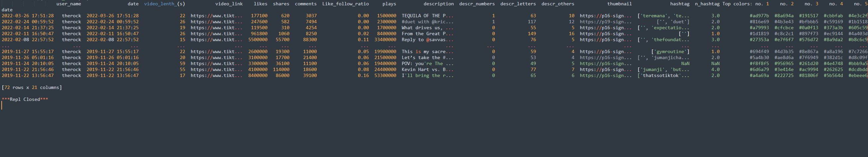Click description 'What drives us, ...'
This screenshot has width=868, height=157.
click(428, 28)
